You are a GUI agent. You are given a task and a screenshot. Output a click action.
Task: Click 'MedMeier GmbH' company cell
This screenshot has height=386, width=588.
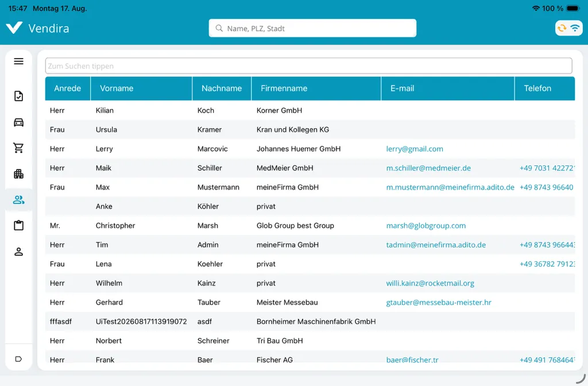tap(285, 168)
